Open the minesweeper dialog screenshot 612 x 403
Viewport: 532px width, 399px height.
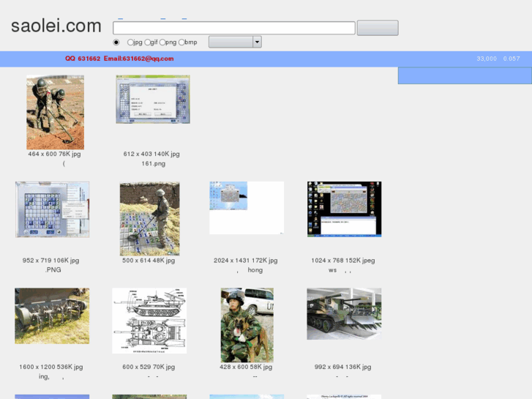153,100
